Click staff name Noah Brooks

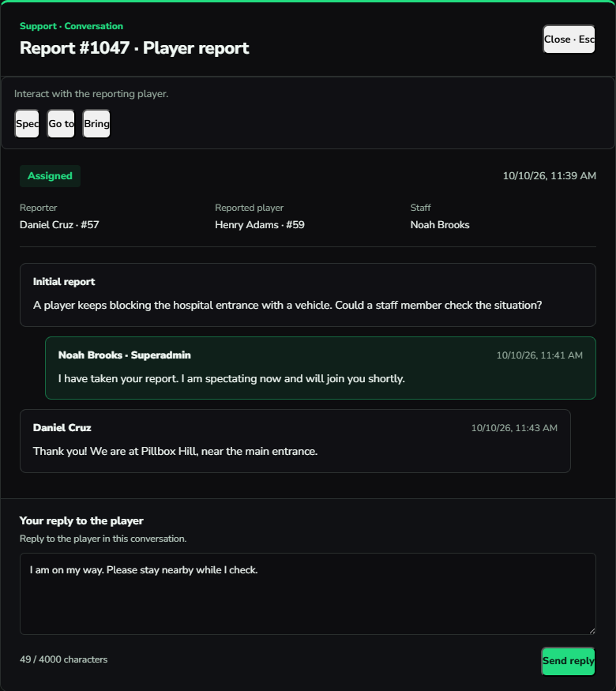(x=440, y=225)
